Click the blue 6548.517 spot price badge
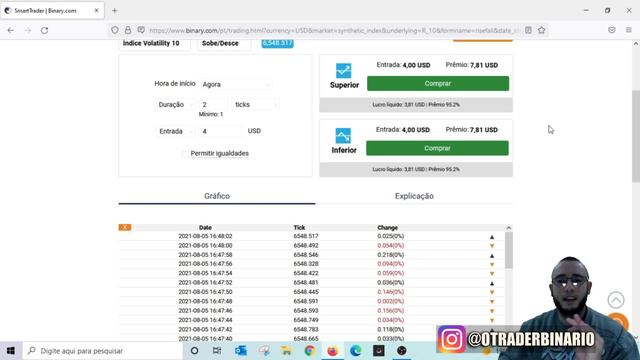640x360 pixels. (x=277, y=43)
